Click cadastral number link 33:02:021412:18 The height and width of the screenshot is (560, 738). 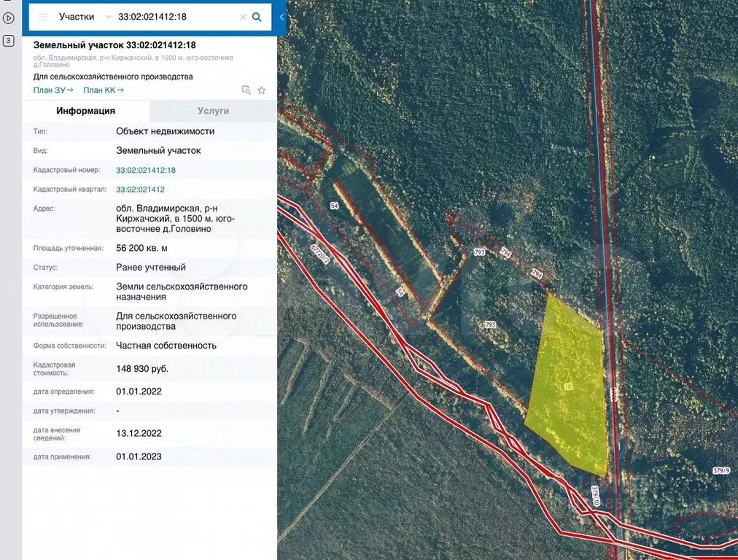146,170
